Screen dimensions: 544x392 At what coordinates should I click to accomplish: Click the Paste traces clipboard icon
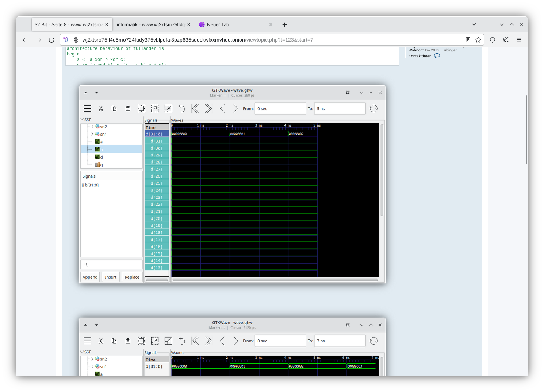pos(128,108)
